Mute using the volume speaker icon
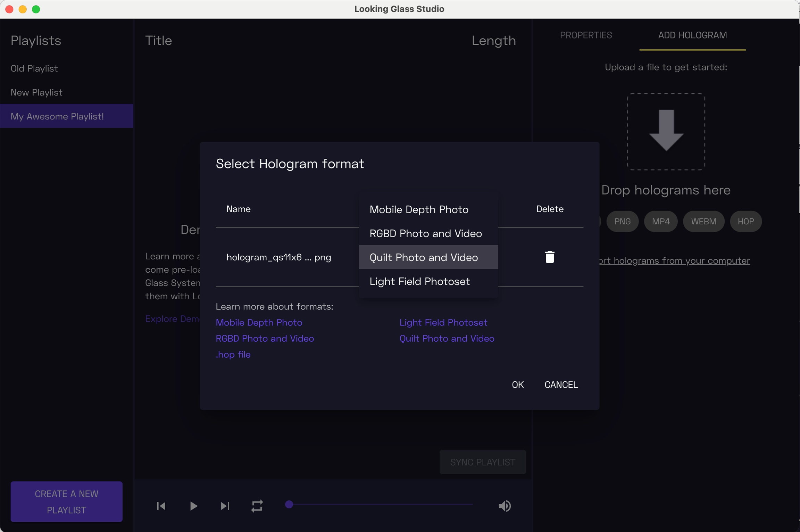 click(x=505, y=506)
